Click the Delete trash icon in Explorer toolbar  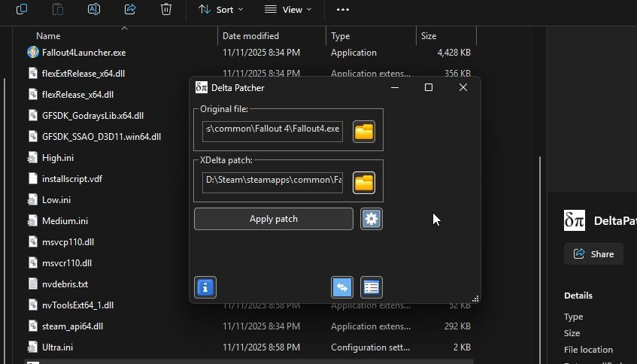[x=166, y=9]
